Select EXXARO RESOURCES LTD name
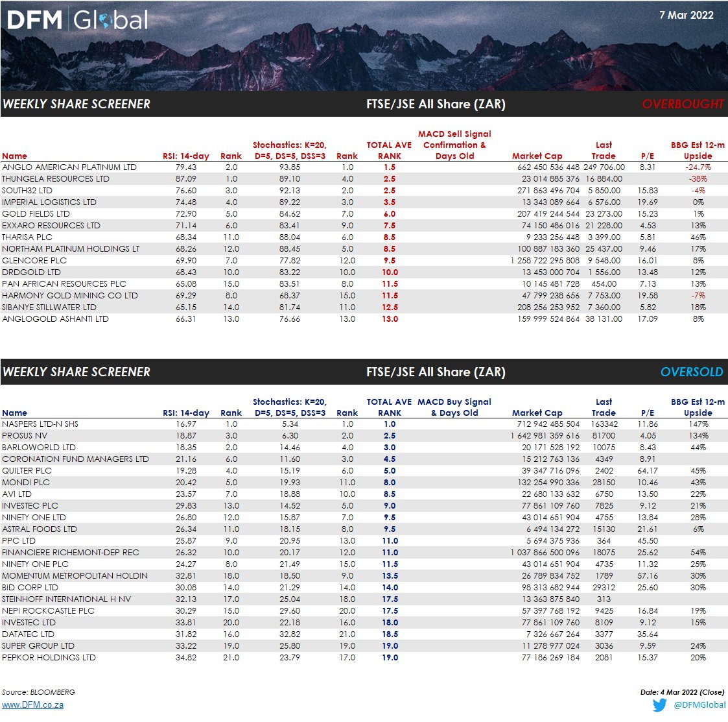728x722 pixels. (x=51, y=225)
